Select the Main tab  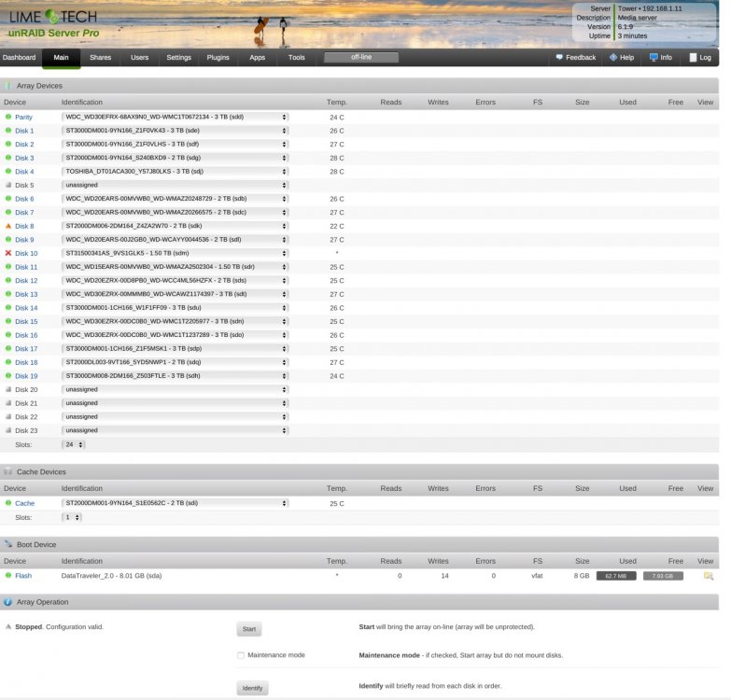pos(61,58)
